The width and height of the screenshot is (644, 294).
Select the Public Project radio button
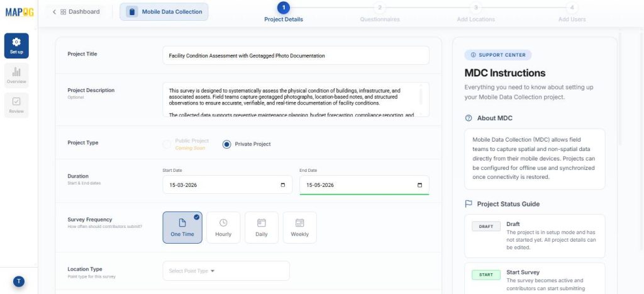pos(167,144)
